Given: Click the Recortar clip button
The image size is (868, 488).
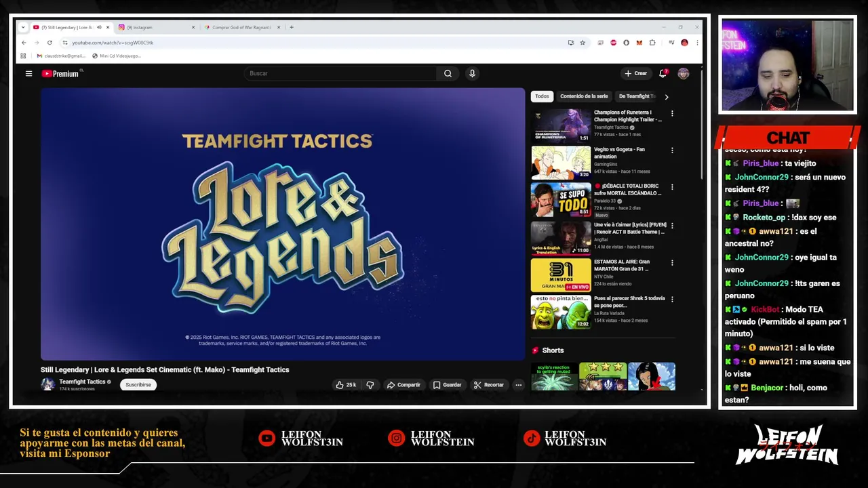Looking at the screenshot, I should coord(489,385).
